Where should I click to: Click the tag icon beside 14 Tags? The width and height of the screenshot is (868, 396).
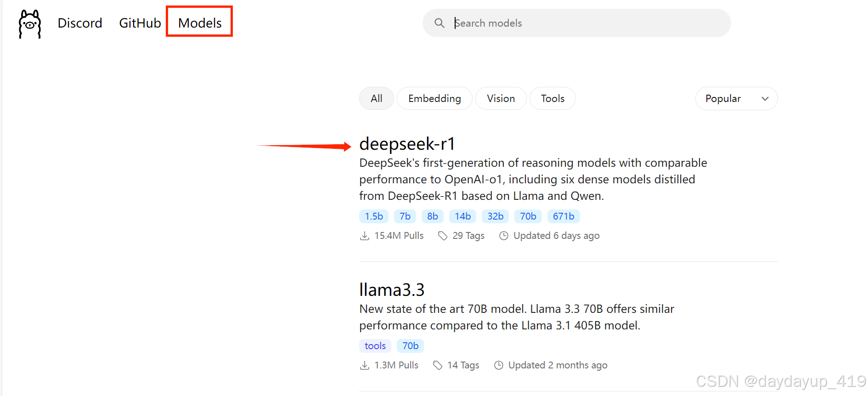coord(438,365)
